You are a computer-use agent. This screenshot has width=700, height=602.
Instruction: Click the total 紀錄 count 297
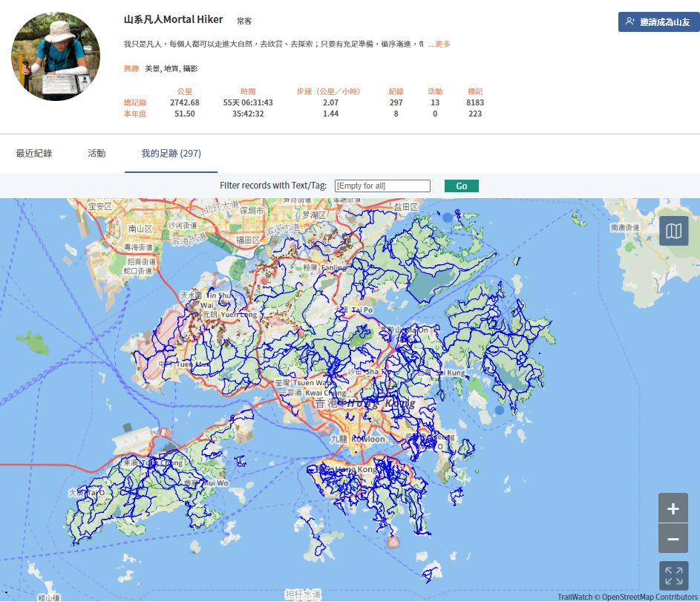pos(396,102)
